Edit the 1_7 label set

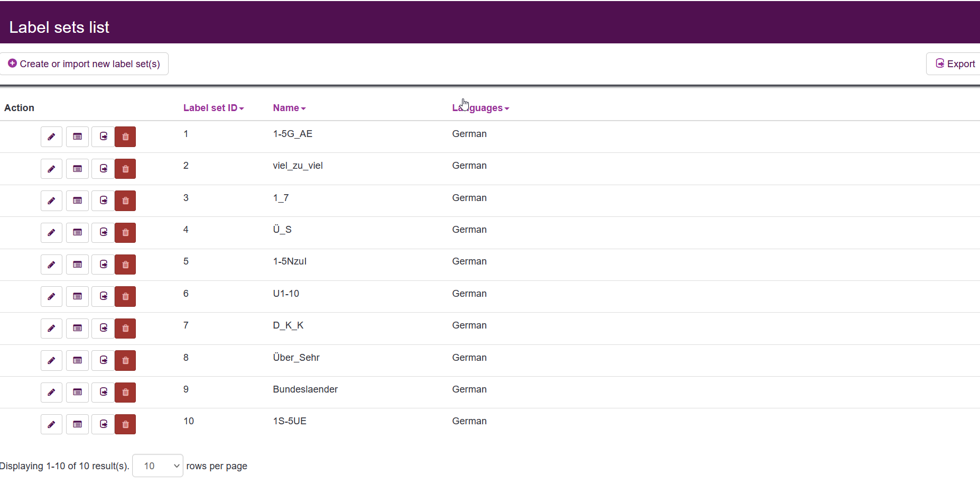point(51,201)
